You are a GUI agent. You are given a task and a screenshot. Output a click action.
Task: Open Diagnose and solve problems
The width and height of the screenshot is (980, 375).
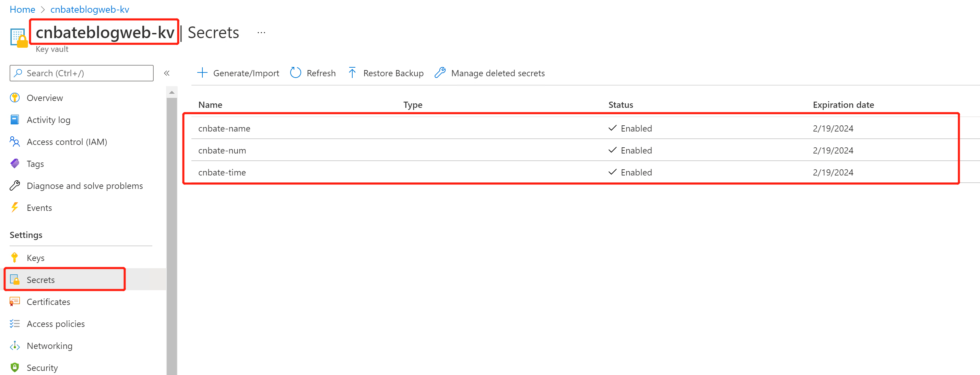tap(85, 186)
